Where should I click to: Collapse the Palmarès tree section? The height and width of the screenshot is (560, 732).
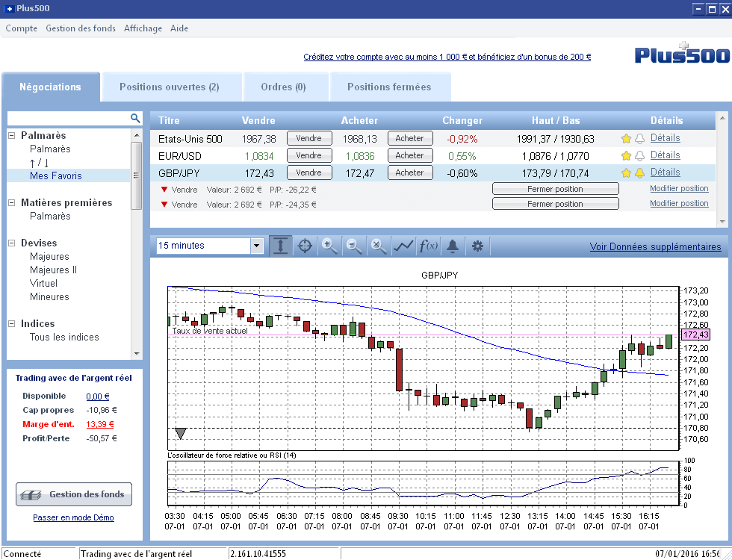(12, 135)
